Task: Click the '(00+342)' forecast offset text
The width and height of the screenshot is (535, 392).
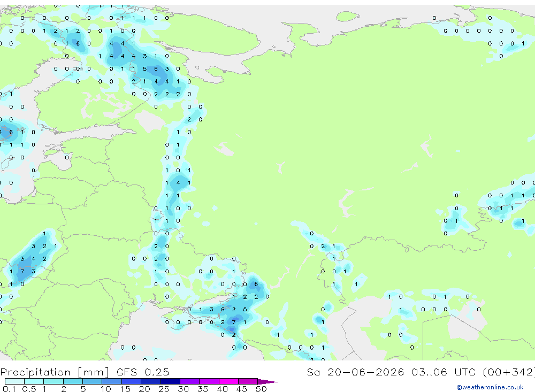Action: click(x=509, y=372)
